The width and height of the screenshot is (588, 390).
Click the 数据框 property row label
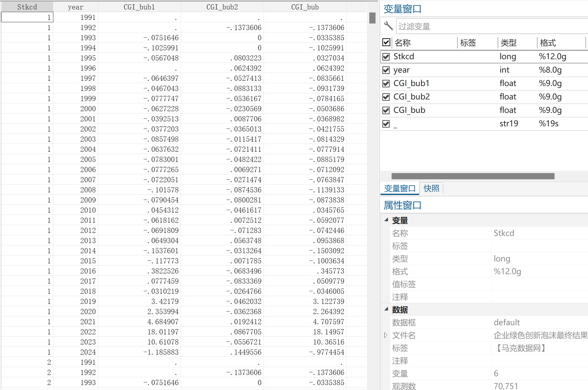(404, 323)
